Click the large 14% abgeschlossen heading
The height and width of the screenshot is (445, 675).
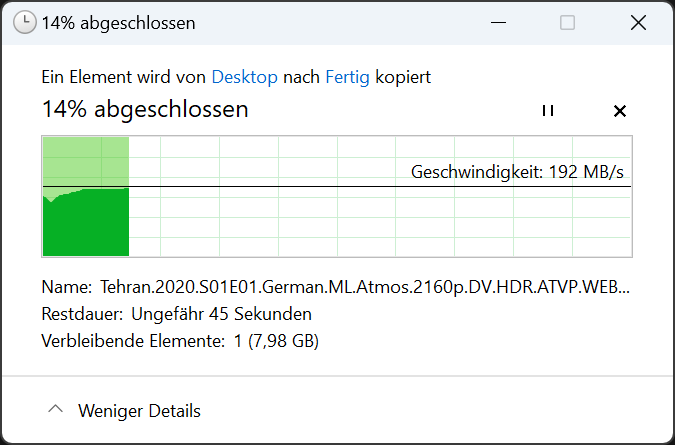pos(145,109)
